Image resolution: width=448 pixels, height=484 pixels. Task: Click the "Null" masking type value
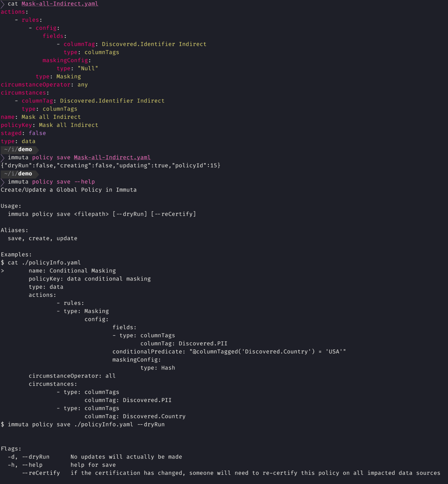[x=88, y=69]
